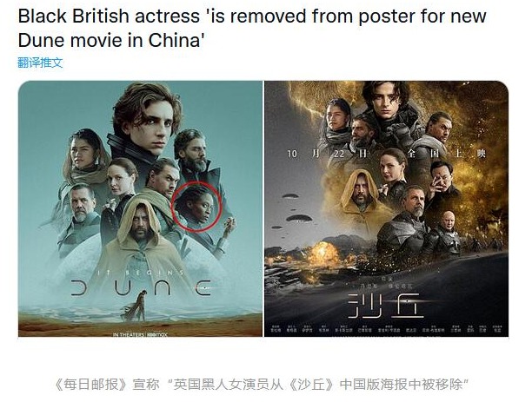Viewport: 532px width, 402px height.
Task: Click the 10月22日全国上映 release date text
Action: click(387, 154)
